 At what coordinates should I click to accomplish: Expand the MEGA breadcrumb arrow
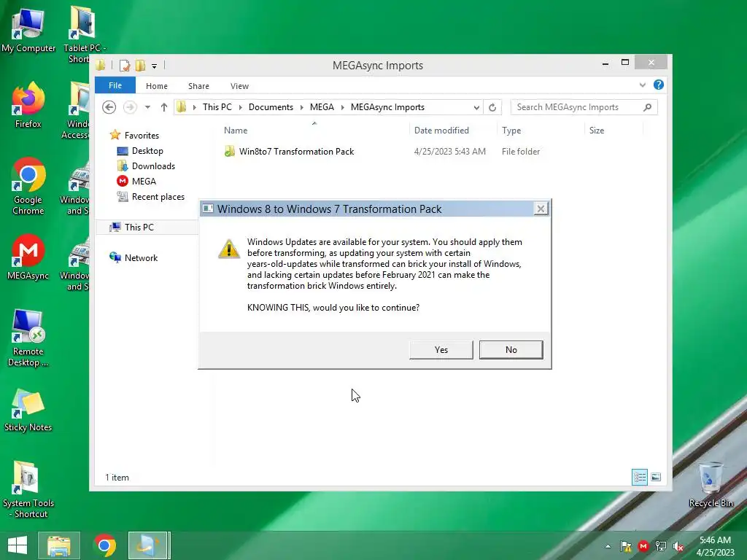(x=343, y=107)
